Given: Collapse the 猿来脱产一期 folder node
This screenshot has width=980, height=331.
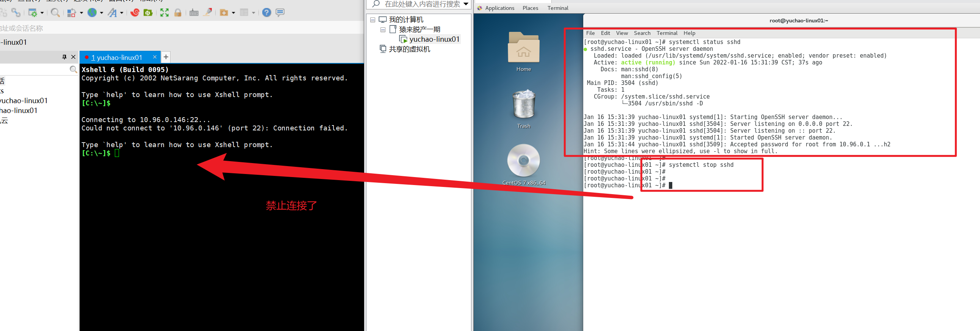Looking at the screenshot, I should pyautogui.click(x=383, y=30).
